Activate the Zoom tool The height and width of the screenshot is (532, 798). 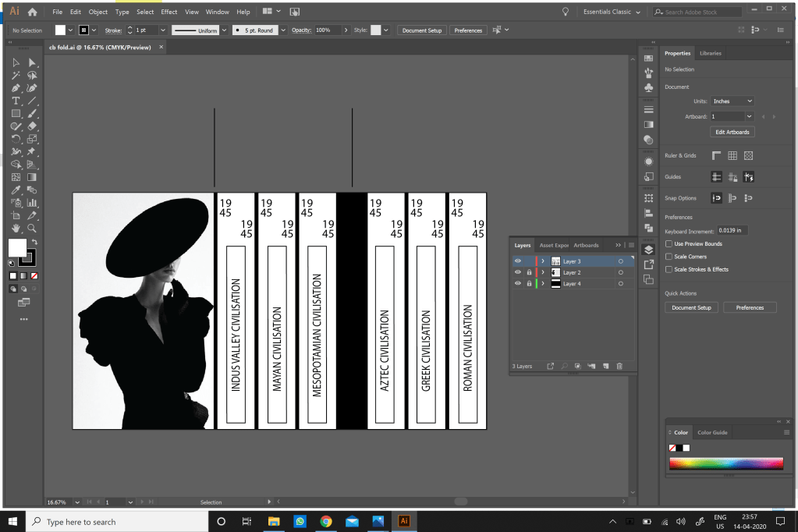31,228
